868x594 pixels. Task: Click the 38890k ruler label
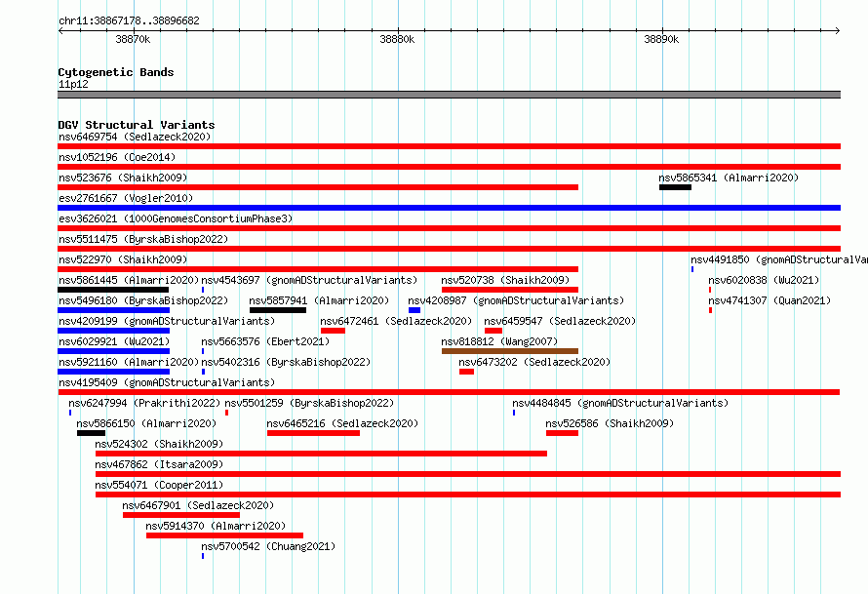click(x=661, y=39)
